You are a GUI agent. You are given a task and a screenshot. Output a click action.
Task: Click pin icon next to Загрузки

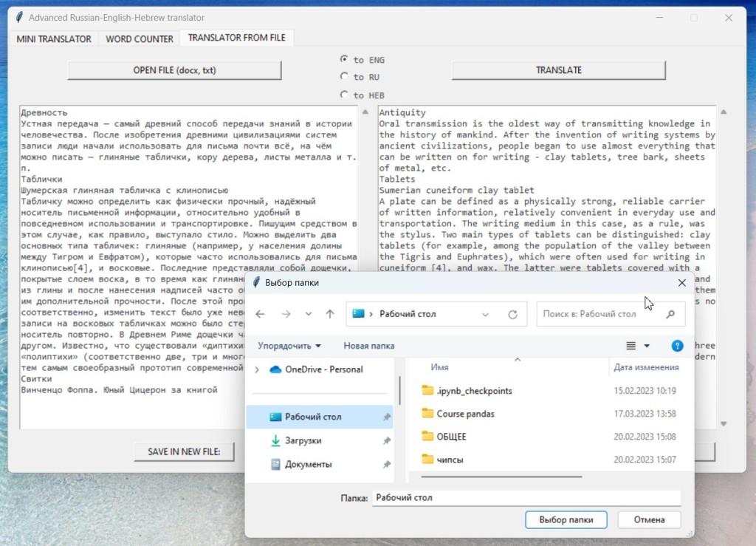coord(387,440)
